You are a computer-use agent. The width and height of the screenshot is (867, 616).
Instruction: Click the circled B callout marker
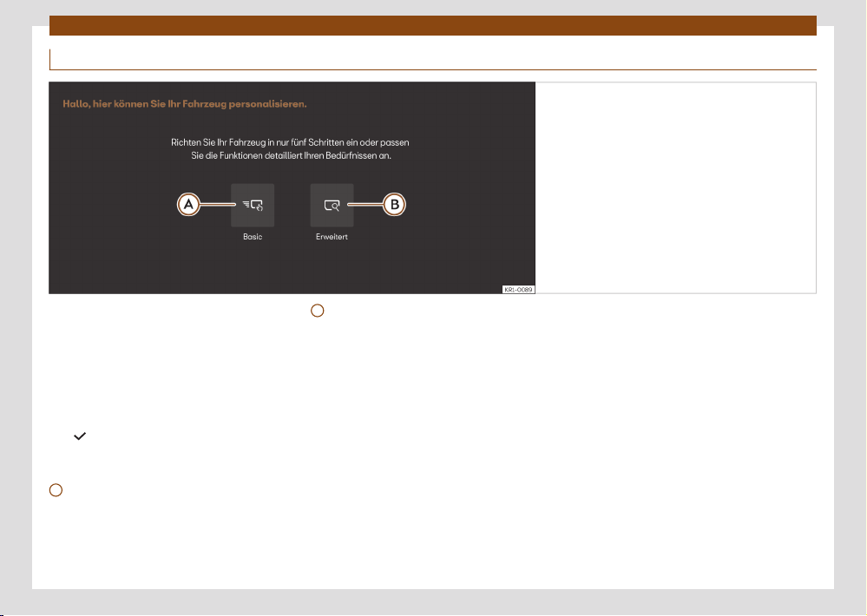pos(394,205)
